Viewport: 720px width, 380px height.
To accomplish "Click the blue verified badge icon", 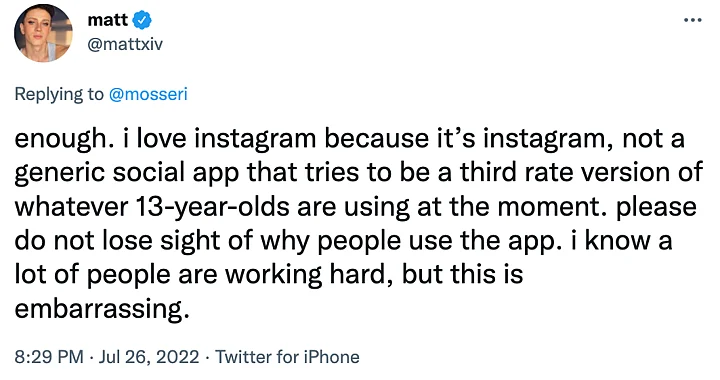I will click(142, 20).
